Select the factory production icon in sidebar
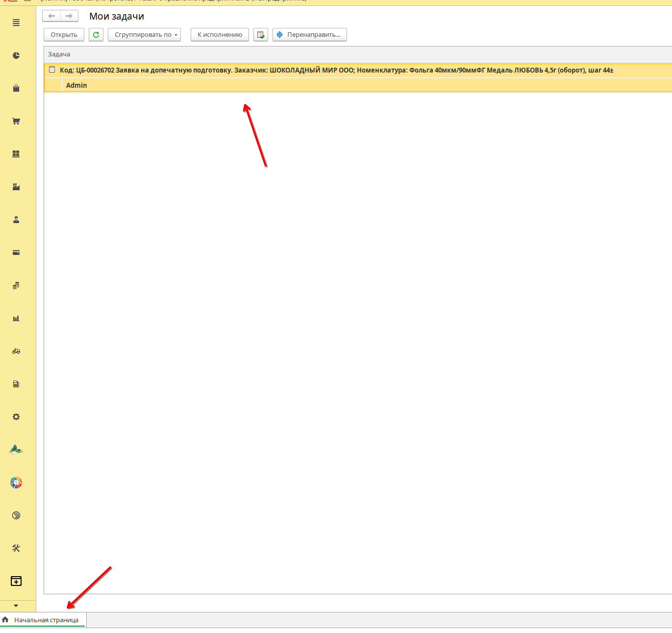Viewport: 672px width, 633px height. pyautogui.click(x=16, y=187)
